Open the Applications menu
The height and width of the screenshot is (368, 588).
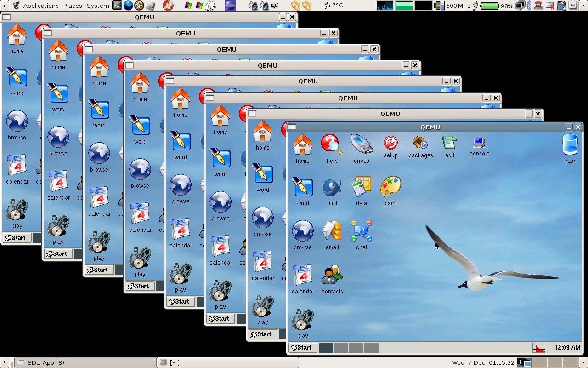[40, 6]
